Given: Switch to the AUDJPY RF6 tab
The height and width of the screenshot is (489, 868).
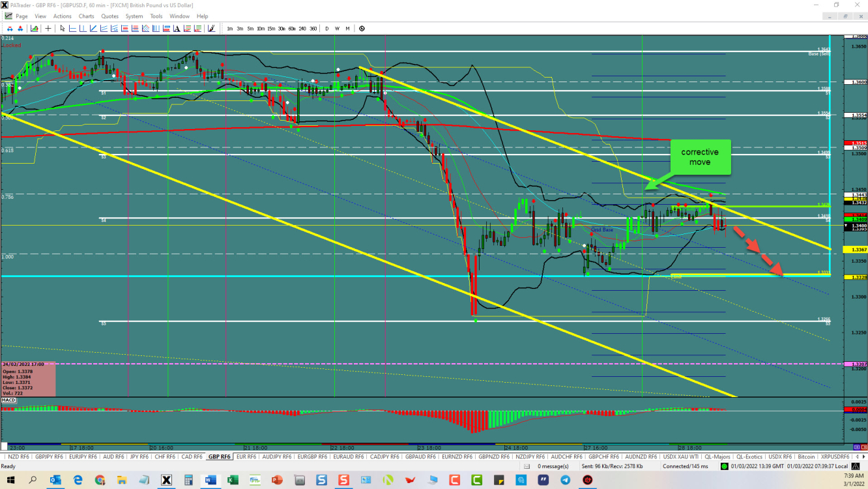Looking at the screenshot, I should coord(277,456).
